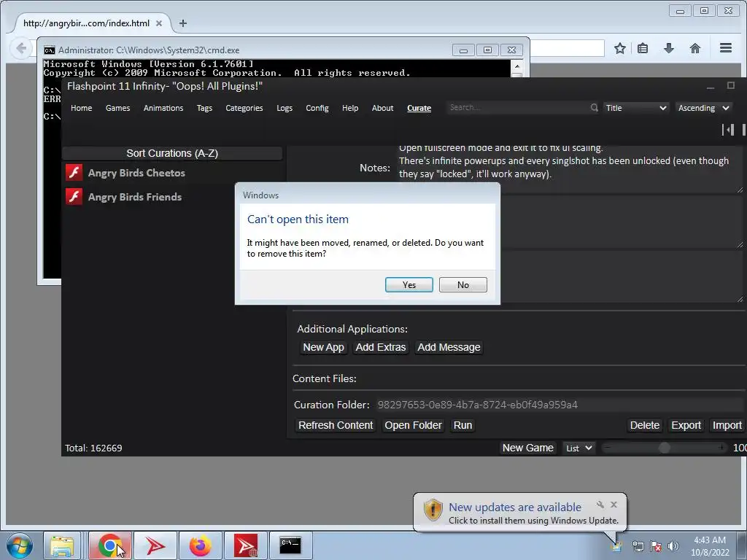
Task: Expand the List layout dropdown
Action: coord(578,448)
